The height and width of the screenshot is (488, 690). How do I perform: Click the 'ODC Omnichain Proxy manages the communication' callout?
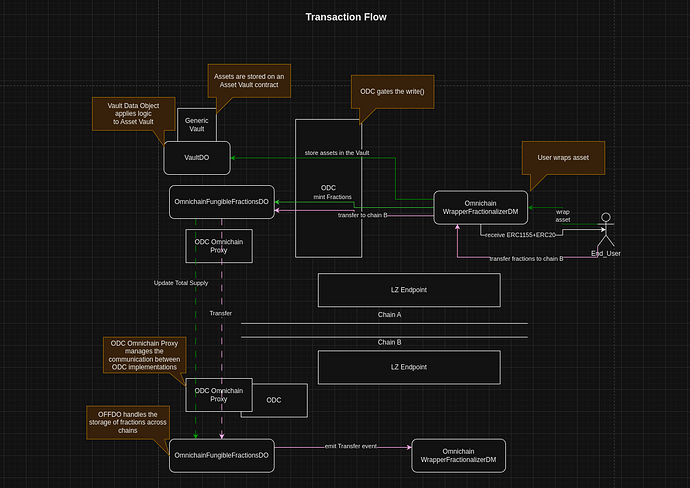(144, 355)
